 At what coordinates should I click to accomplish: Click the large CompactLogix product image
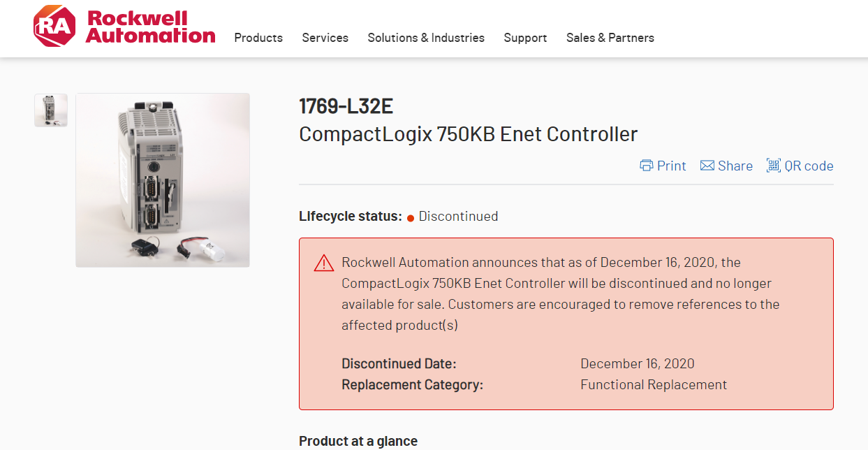[x=163, y=180]
